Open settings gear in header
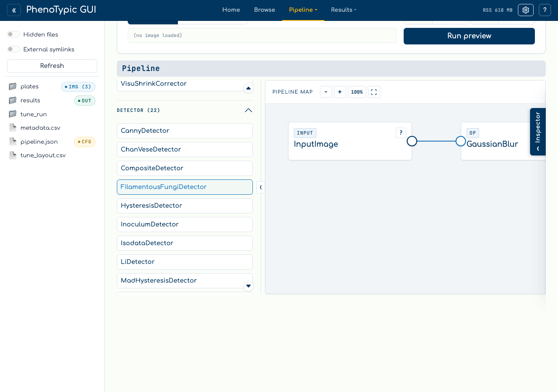This screenshot has height=392, width=558. (x=526, y=10)
